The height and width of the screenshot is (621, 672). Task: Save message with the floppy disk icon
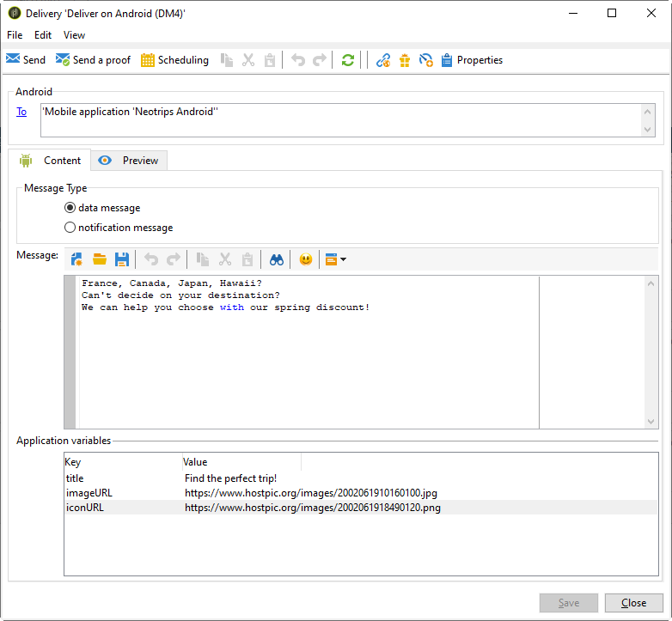122,259
